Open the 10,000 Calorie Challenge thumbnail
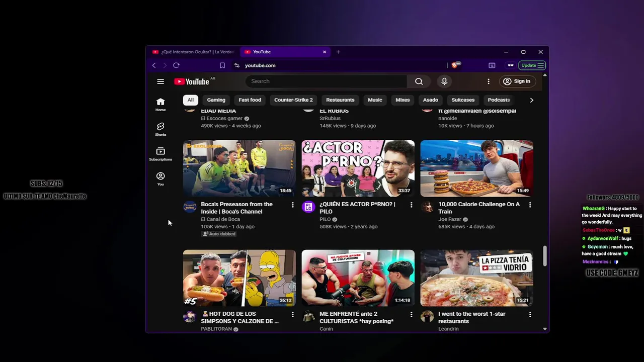Image resolution: width=644 pixels, height=362 pixels. click(477, 168)
